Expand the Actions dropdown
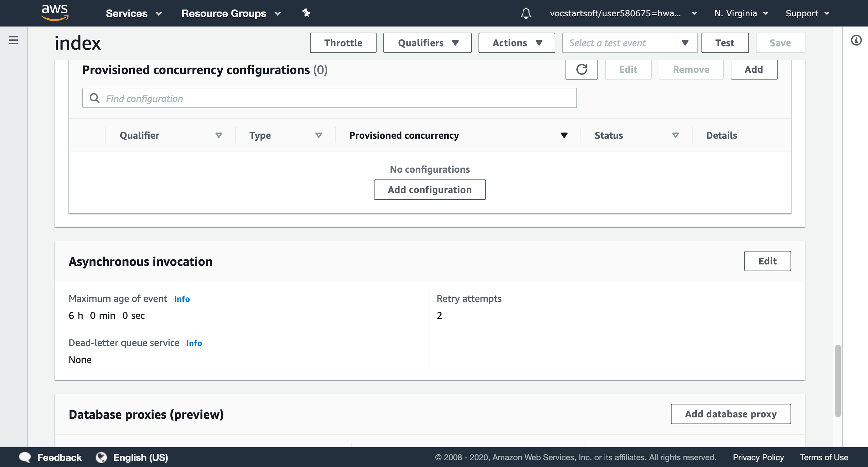Viewport: 868px width, 467px height. pos(517,43)
